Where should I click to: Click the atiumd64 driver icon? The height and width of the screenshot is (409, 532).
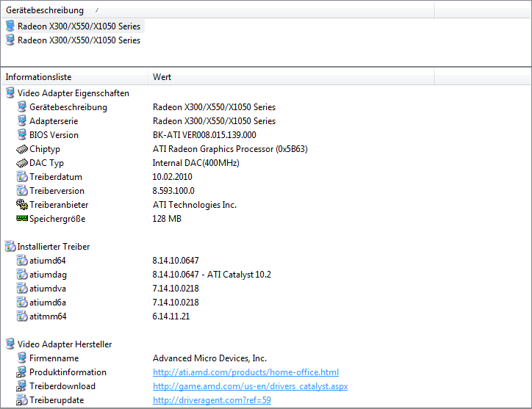coord(22,261)
